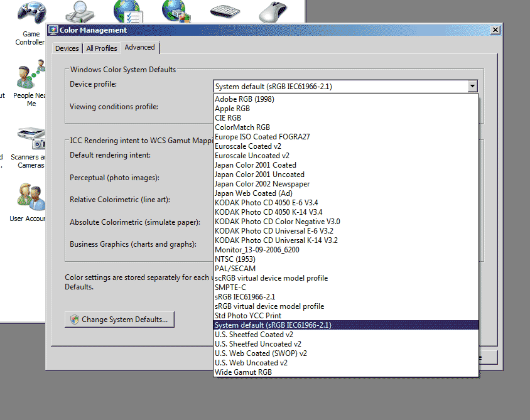Select Japan Color 2001 Coated
The width and height of the screenshot is (530, 420).
[346, 165]
